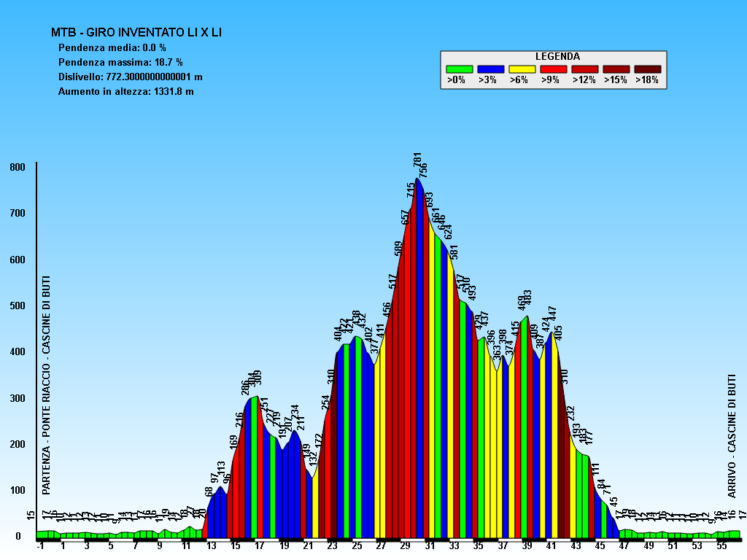Click the 500 mark on elevation axis
The image size is (747, 560).
point(17,306)
